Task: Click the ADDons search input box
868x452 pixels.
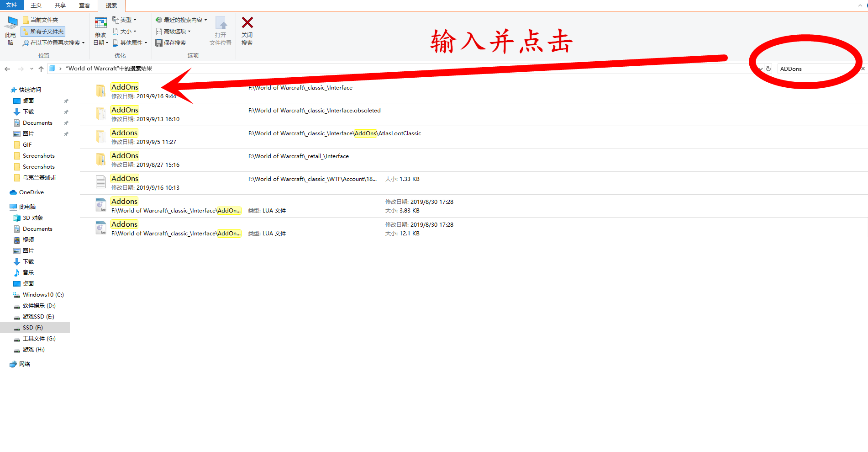Action: 817,69
